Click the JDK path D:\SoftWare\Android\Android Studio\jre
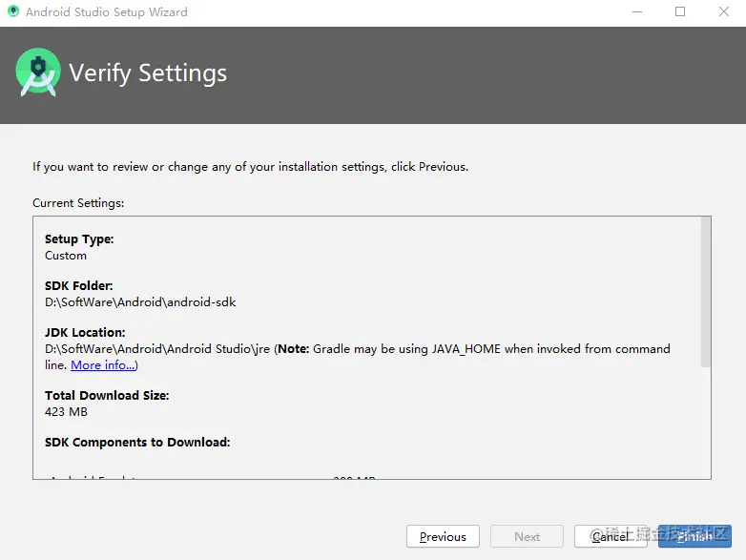 157,349
